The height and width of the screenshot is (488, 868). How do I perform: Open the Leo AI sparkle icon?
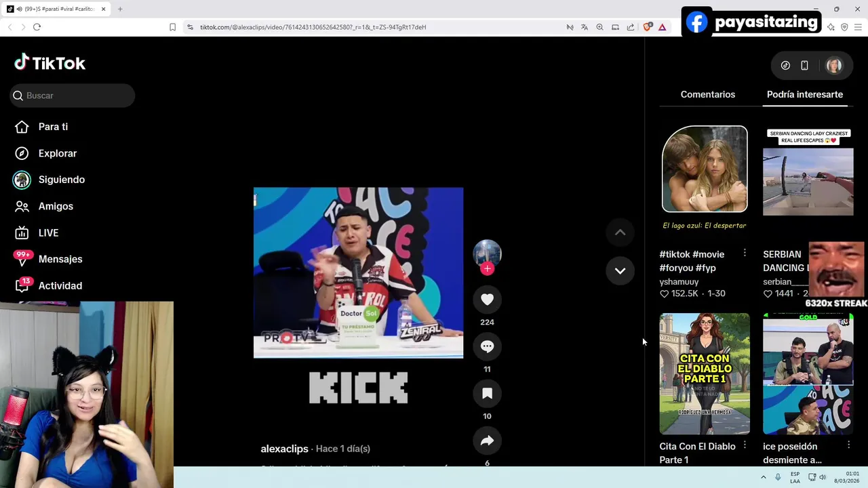(831, 27)
